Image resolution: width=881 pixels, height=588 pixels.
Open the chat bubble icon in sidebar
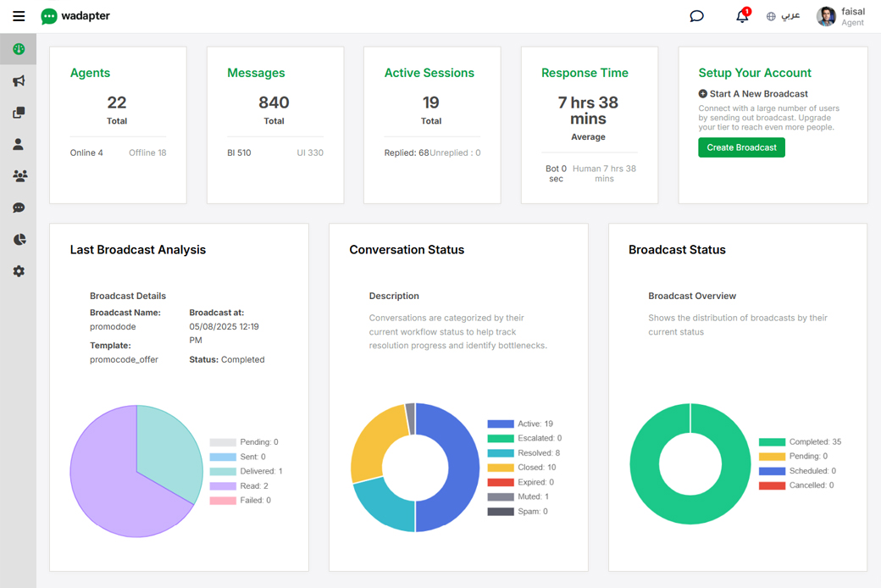(19, 208)
